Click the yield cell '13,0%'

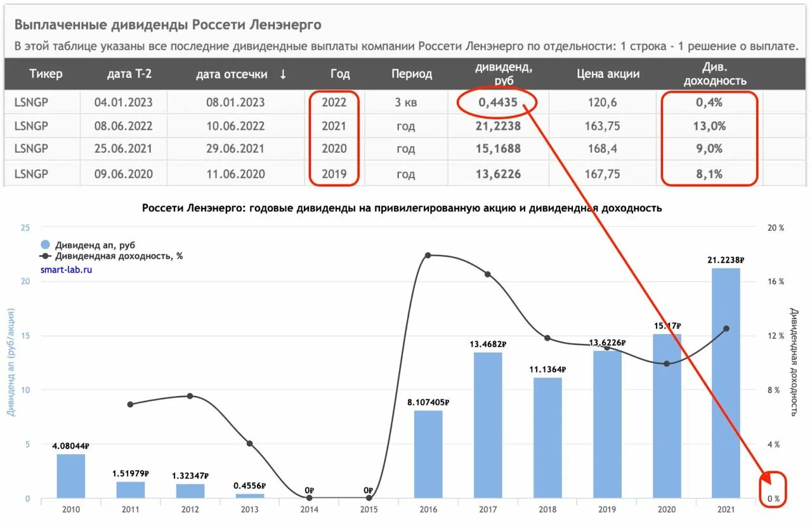click(709, 126)
